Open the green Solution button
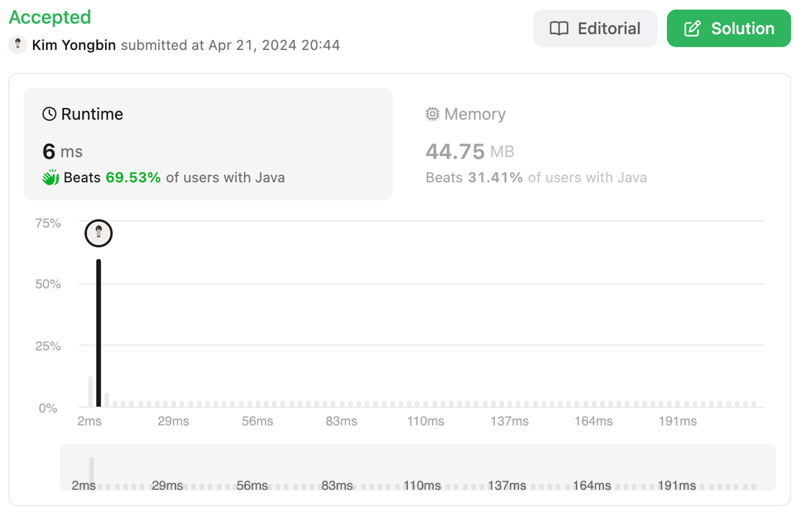This screenshot has width=812, height=513. pyautogui.click(x=728, y=28)
